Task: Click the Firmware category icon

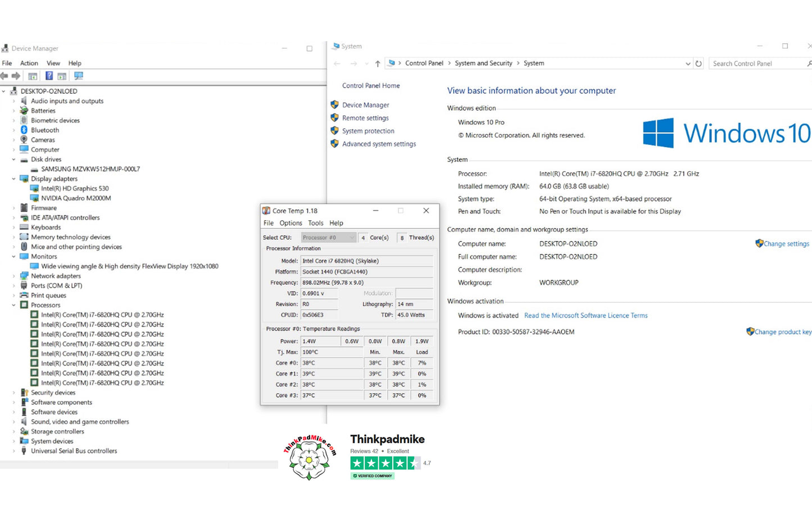Action: tap(24, 208)
